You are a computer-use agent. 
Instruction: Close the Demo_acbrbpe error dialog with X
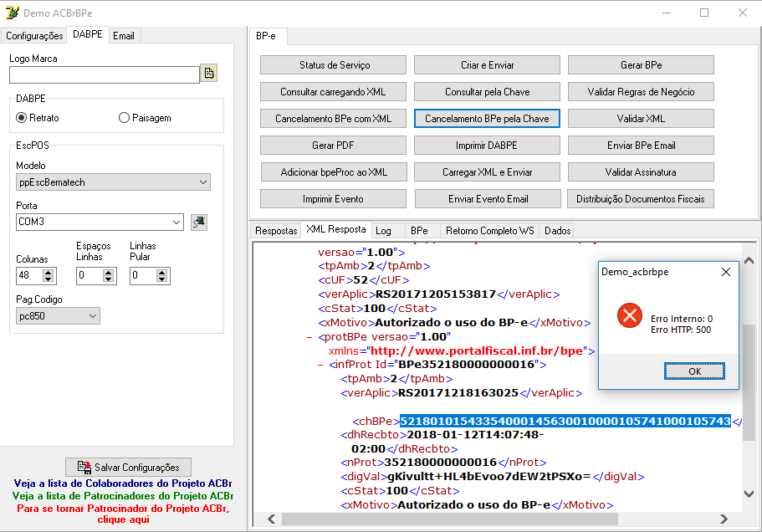[x=726, y=272]
